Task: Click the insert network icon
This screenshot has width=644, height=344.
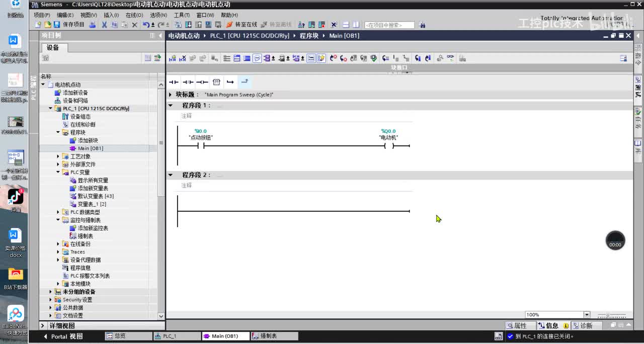Action: tap(173, 58)
